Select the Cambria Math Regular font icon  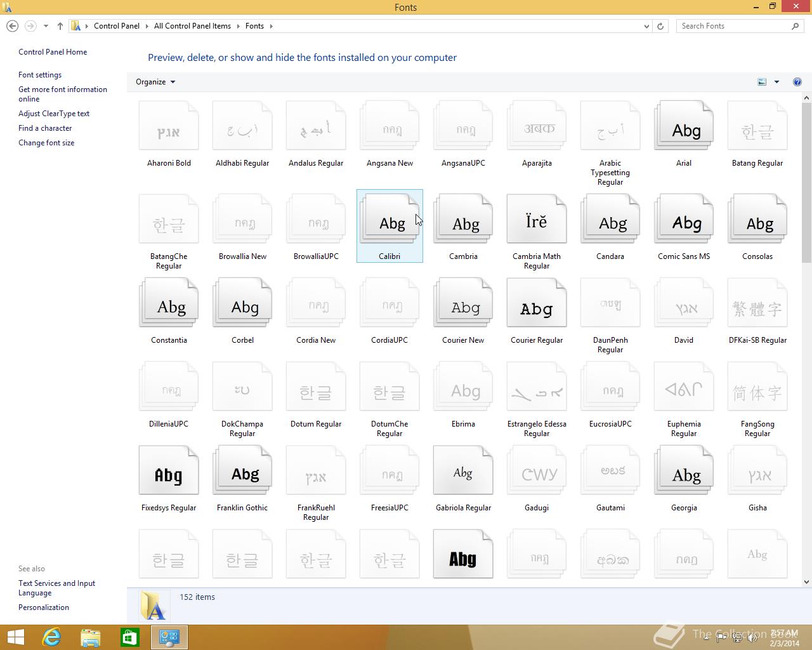click(537, 220)
